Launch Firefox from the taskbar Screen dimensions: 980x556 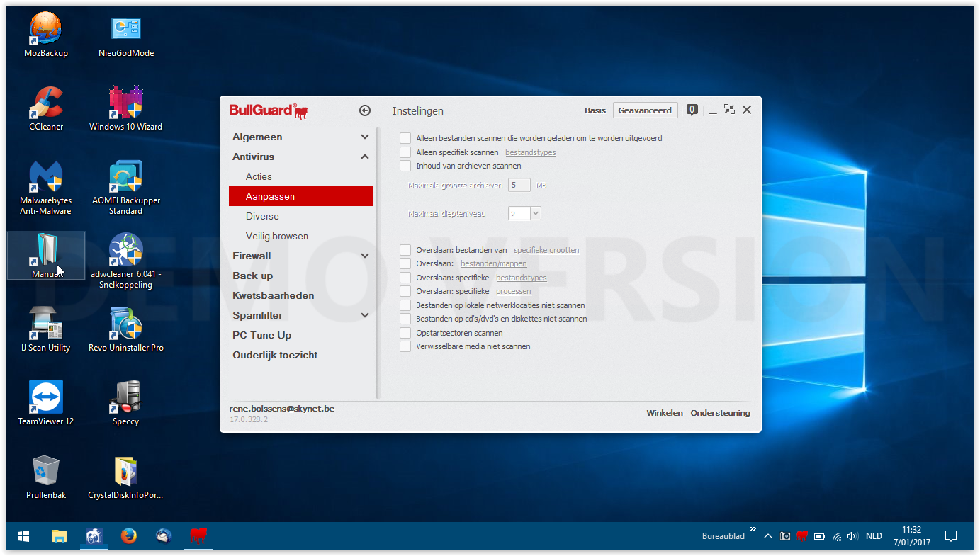click(x=128, y=536)
